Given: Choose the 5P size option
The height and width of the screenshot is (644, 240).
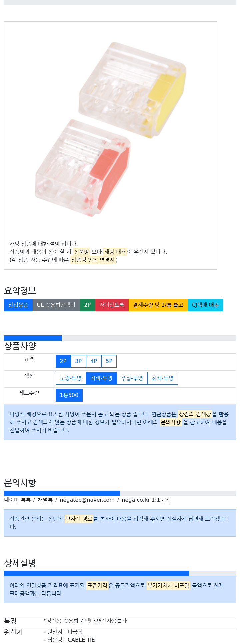Looking at the screenshot, I should coord(109,361).
